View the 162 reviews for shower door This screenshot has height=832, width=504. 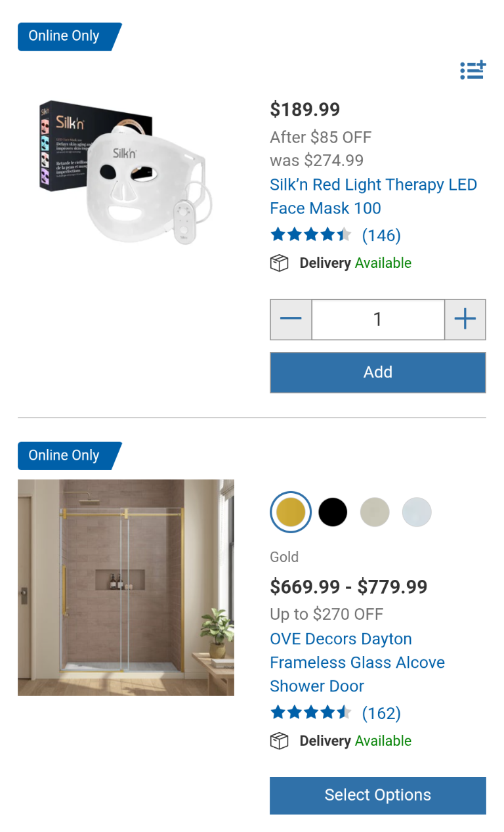(381, 713)
